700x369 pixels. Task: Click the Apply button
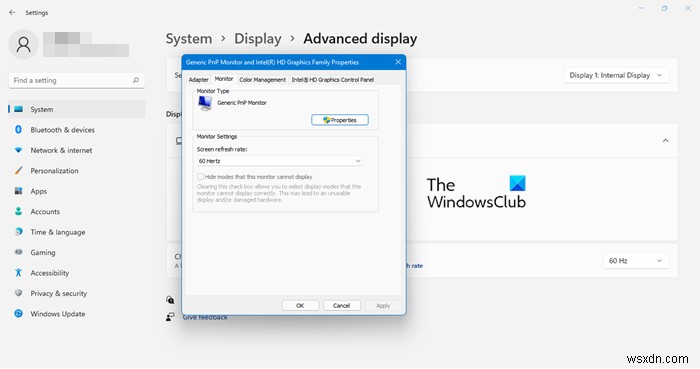tap(383, 306)
